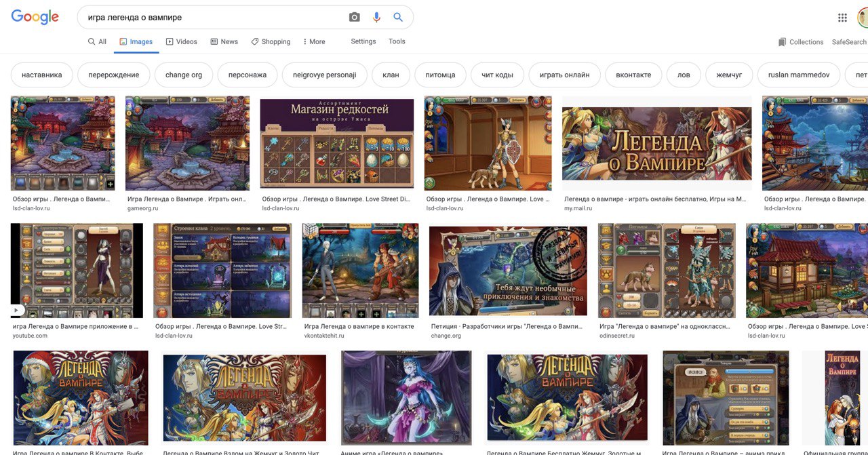The image size is (868, 455).
Task: Open the Settings menu
Action: (x=363, y=41)
